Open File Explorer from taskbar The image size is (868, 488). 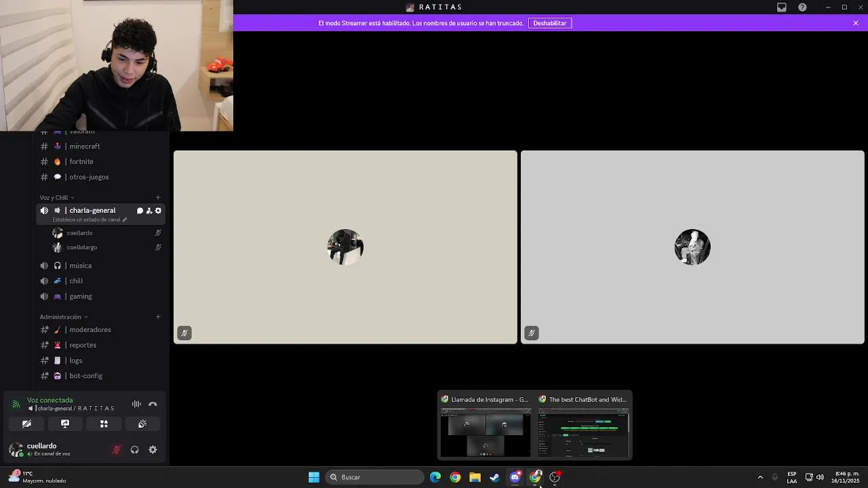(475, 477)
